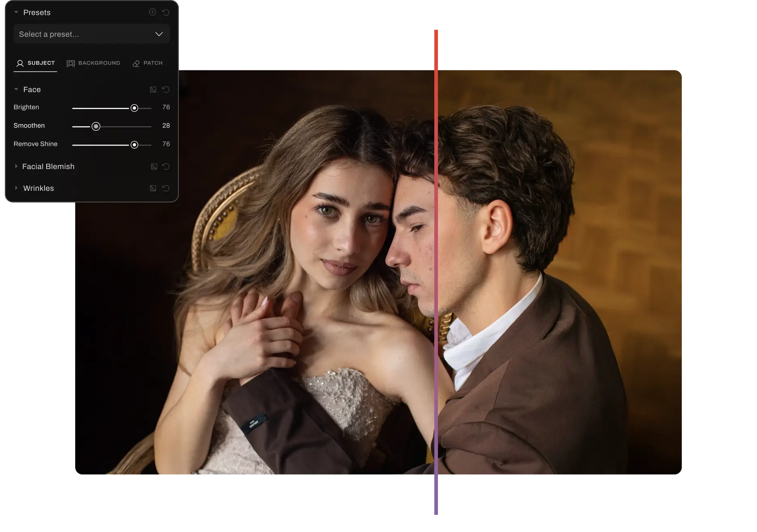Toggle the Facial Blemish preview icon
757x532 pixels.
point(154,167)
